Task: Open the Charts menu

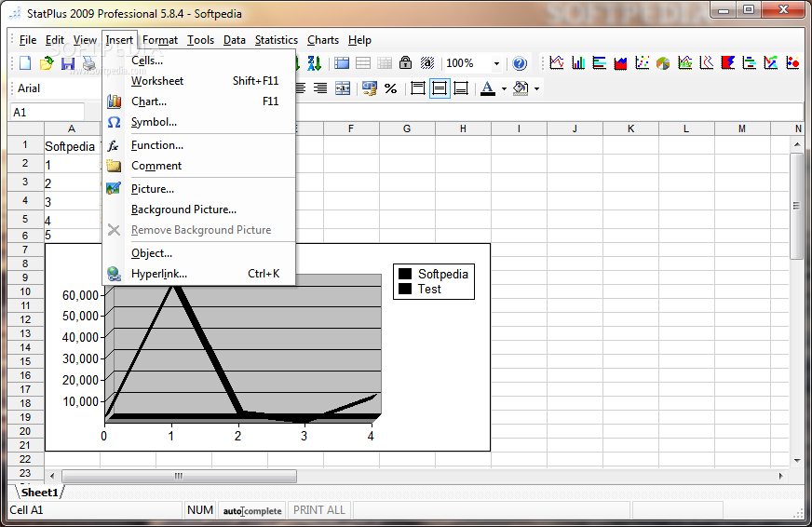Action: (x=323, y=40)
